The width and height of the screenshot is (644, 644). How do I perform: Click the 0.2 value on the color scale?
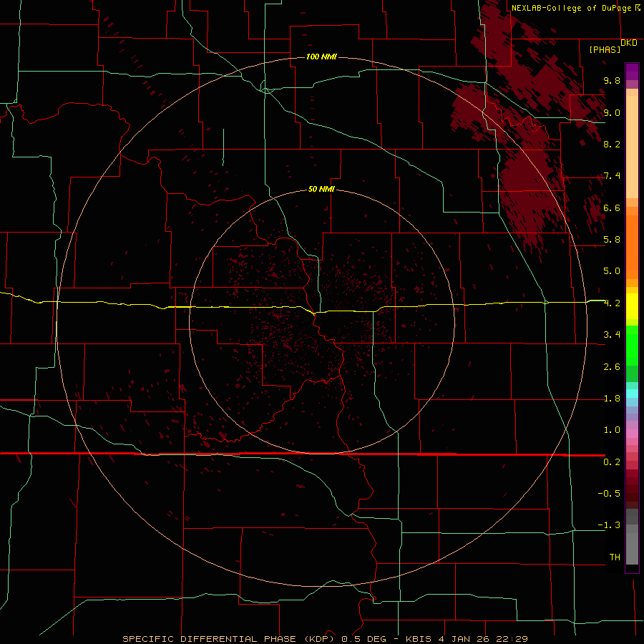coord(612,462)
